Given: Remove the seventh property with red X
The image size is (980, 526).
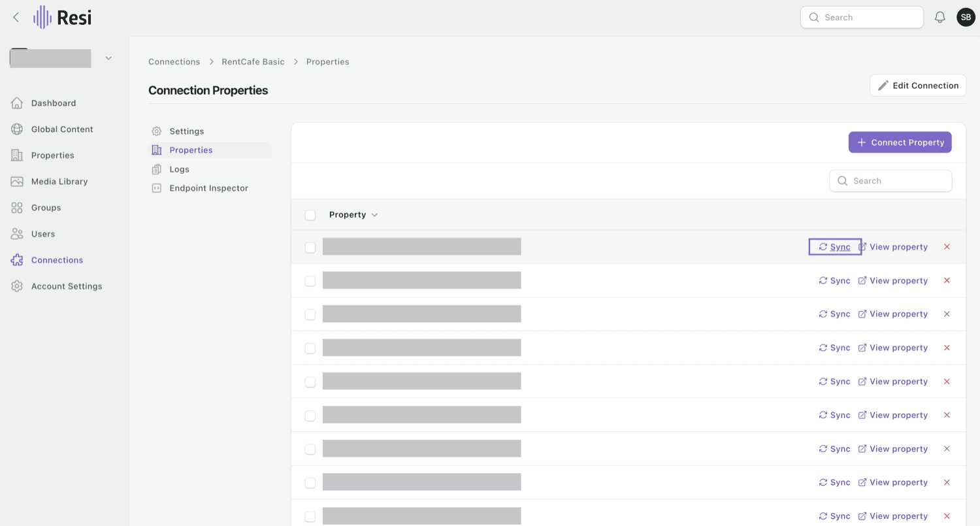Looking at the screenshot, I should pyautogui.click(x=947, y=449).
